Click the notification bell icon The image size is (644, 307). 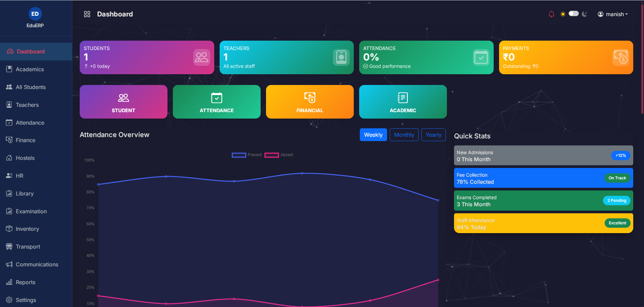tap(551, 14)
